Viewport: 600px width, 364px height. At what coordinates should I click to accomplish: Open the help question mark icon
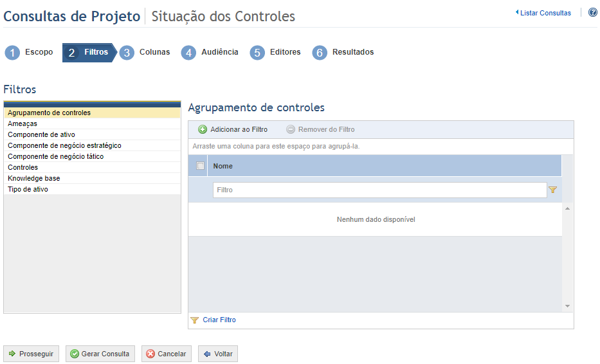point(593,13)
